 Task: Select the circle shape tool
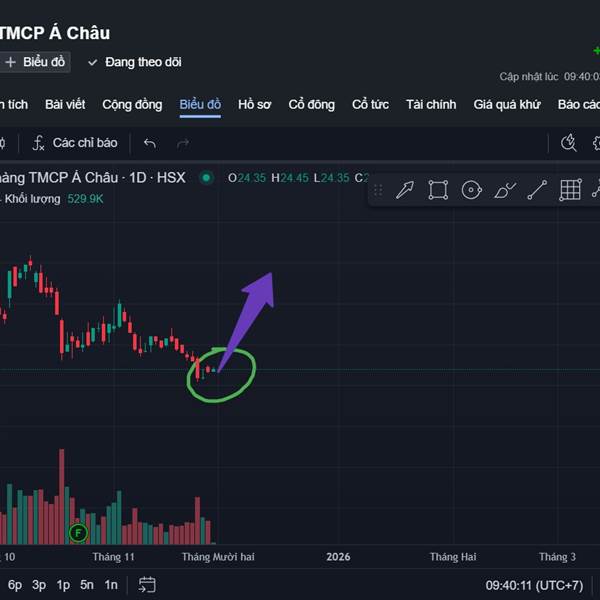471,190
